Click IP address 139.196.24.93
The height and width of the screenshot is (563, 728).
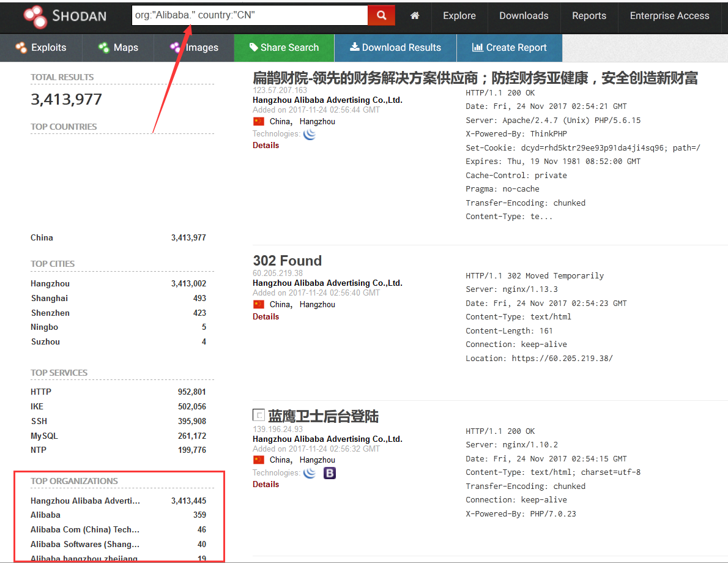[278, 429]
